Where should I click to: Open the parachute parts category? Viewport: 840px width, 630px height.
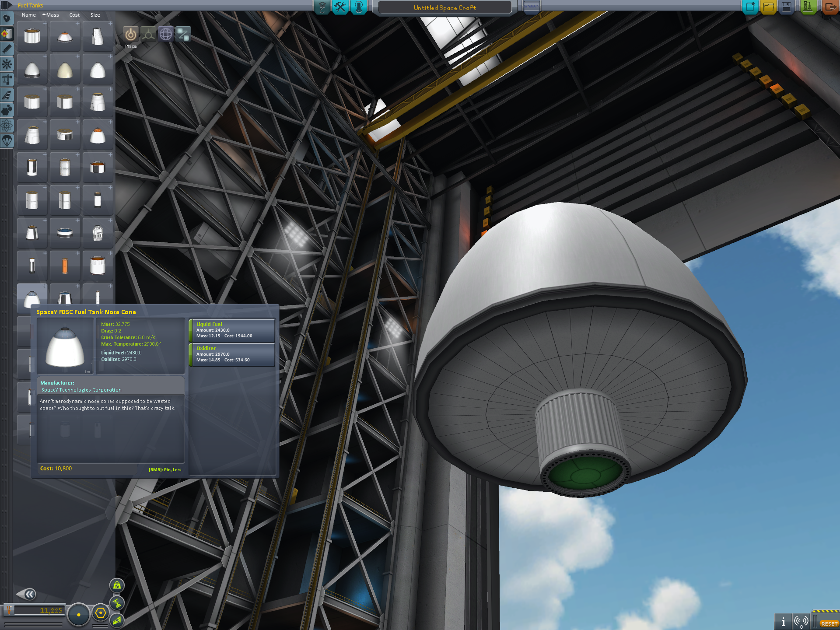click(7, 141)
